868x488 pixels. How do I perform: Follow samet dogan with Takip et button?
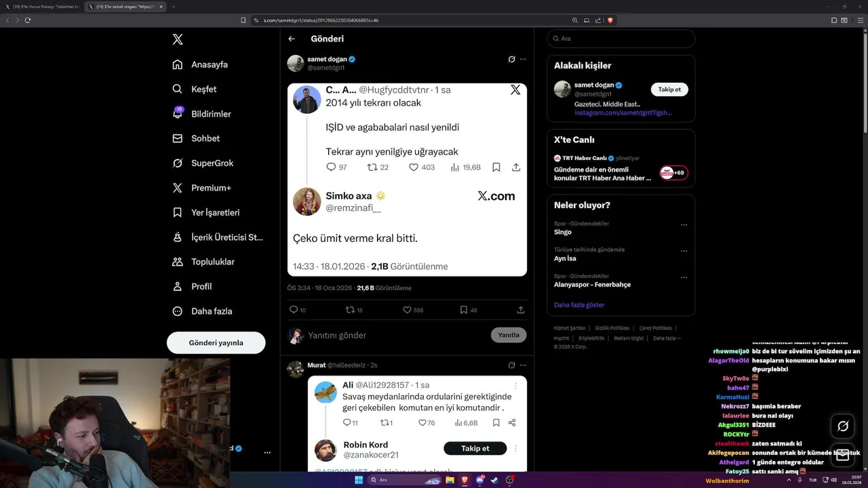(669, 89)
